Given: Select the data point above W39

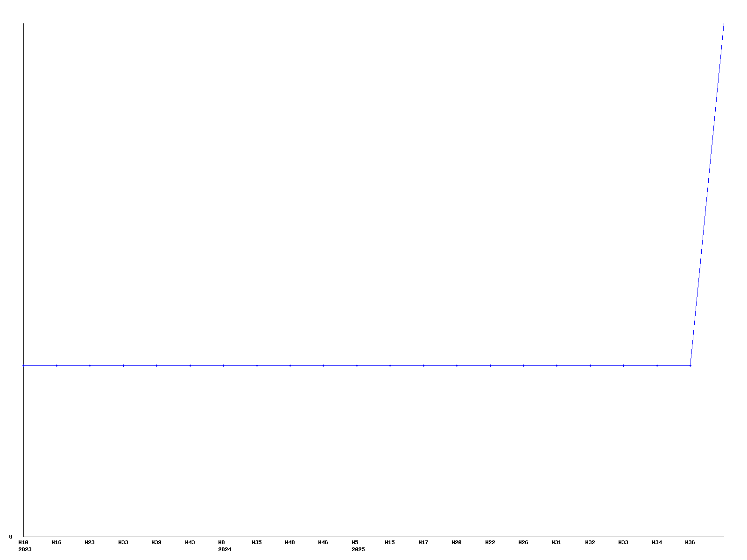Looking at the screenshot, I should coord(156,365).
